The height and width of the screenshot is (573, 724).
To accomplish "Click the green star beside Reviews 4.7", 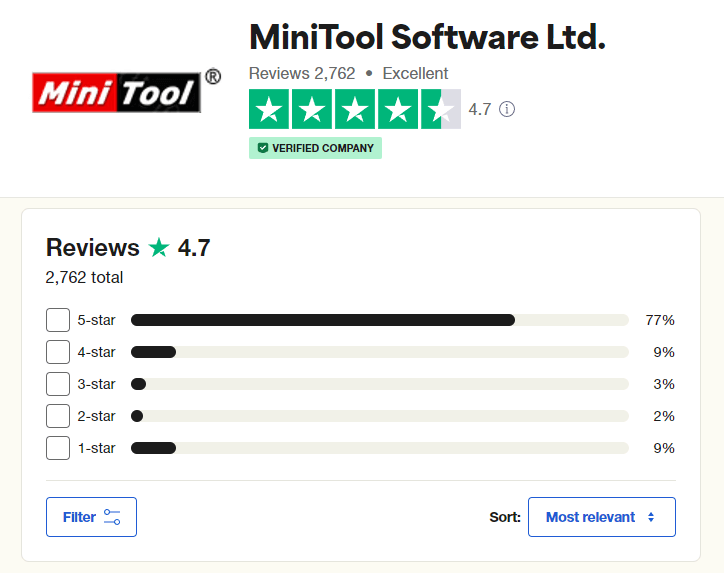I will pyautogui.click(x=159, y=247).
